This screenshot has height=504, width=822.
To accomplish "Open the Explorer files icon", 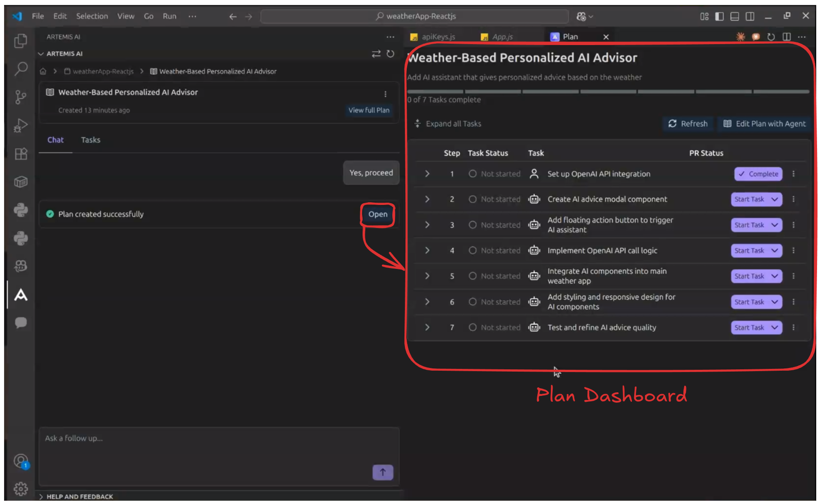I will [21, 41].
